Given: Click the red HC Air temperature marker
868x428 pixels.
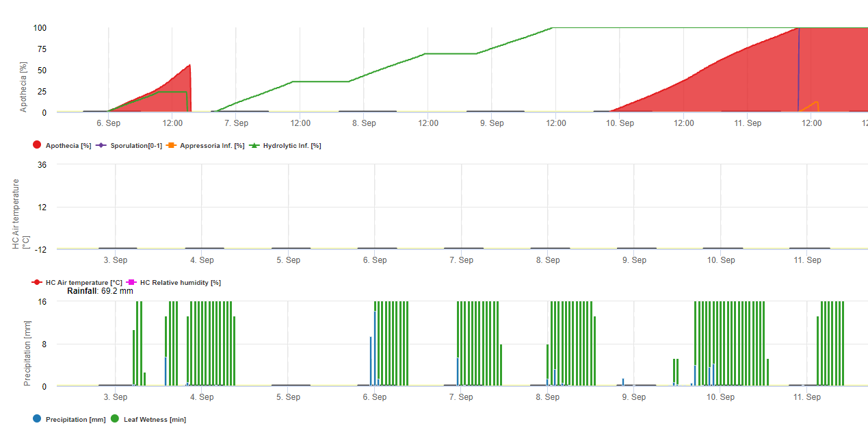Looking at the screenshot, I should (37, 282).
